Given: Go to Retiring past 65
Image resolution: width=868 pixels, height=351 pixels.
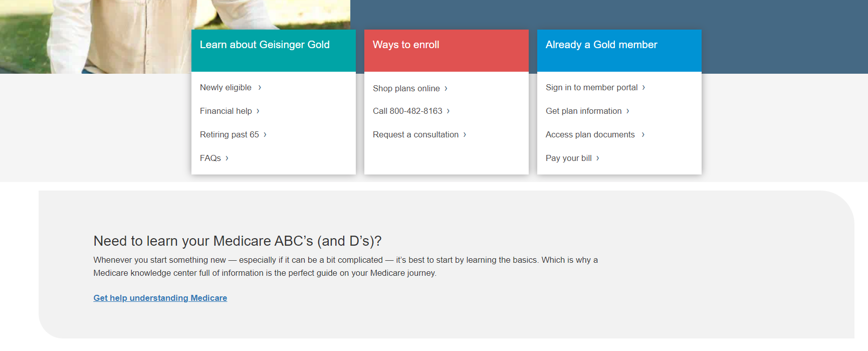Looking at the screenshot, I should tap(230, 134).
